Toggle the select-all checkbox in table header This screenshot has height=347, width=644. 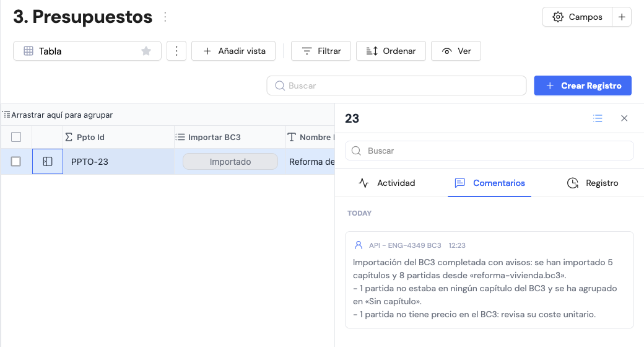[16, 137]
